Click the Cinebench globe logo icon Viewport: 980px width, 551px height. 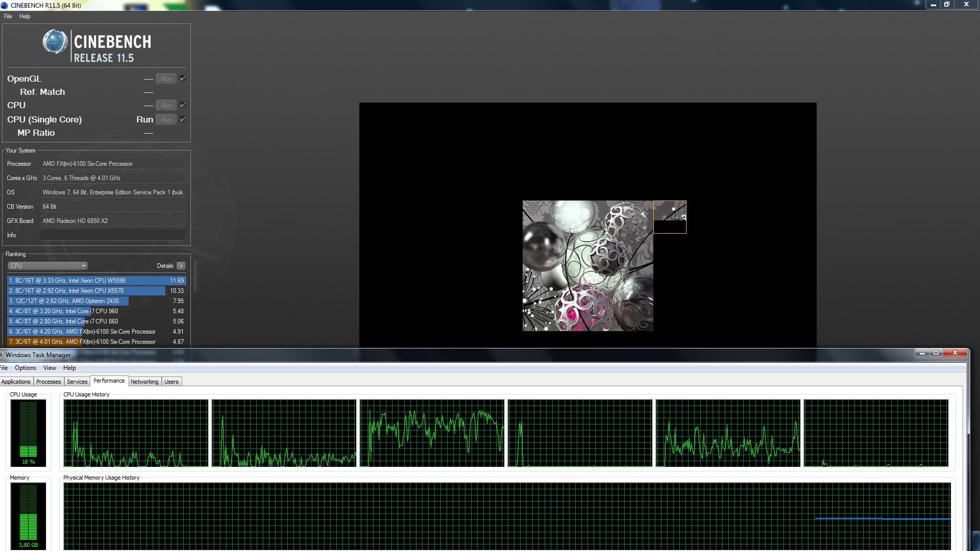55,42
